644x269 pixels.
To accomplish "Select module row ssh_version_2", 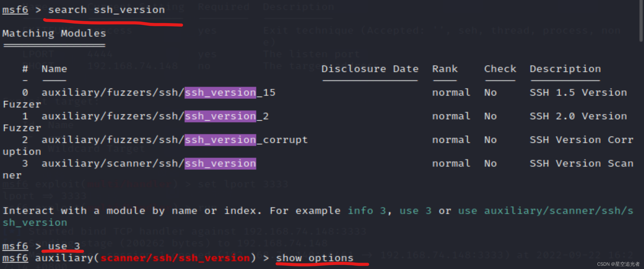I will (x=155, y=117).
